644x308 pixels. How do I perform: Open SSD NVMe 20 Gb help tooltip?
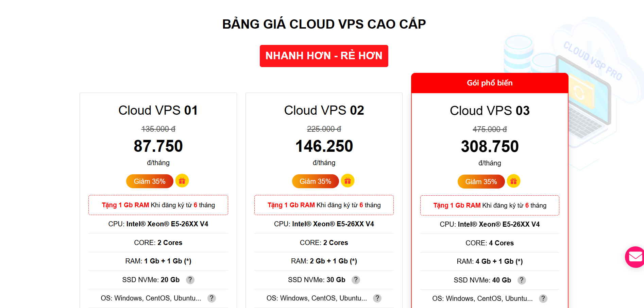(190, 280)
